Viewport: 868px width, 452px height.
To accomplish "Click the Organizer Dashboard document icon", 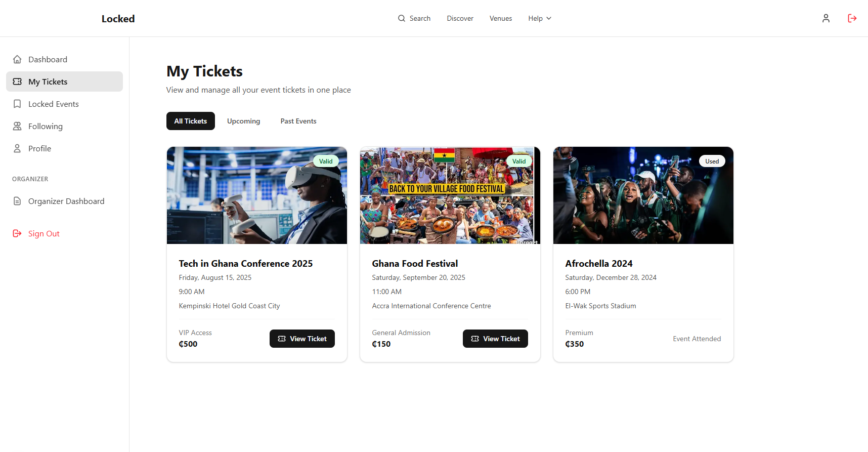I will [17, 201].
